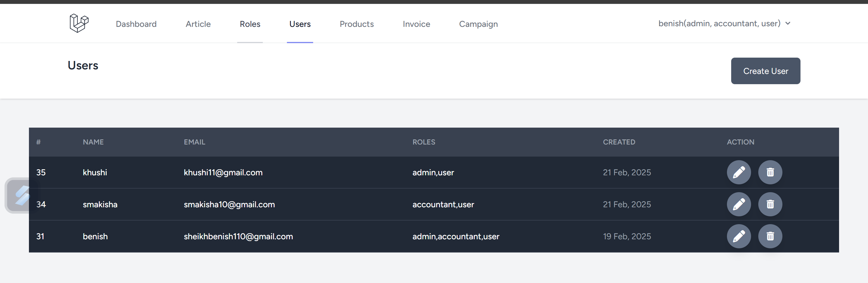Click the floating blue widget icon

22,196
